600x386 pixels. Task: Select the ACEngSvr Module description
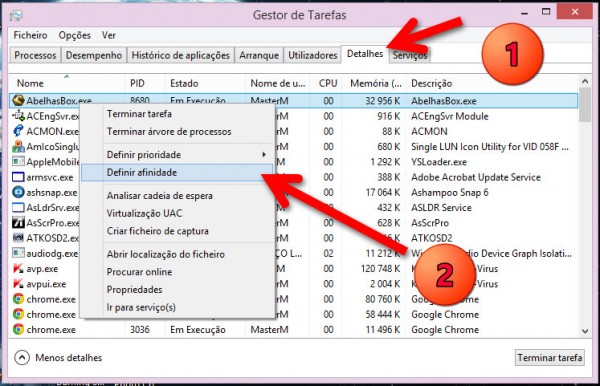(450, 116)
